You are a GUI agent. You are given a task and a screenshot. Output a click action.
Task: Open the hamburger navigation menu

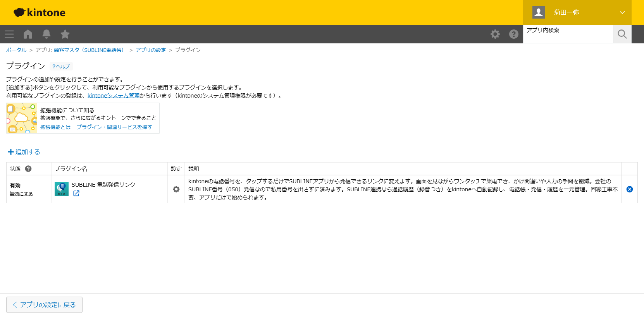point(9,34)
